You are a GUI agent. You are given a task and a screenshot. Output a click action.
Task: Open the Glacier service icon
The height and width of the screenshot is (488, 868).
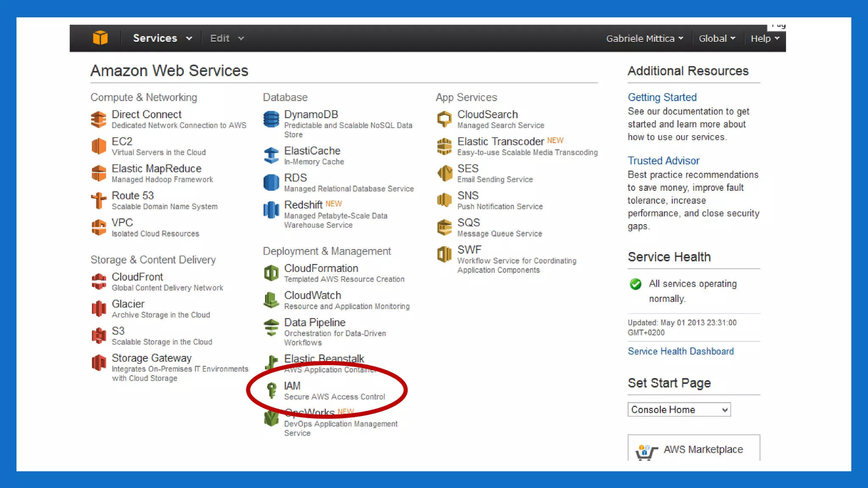point(99,309)
